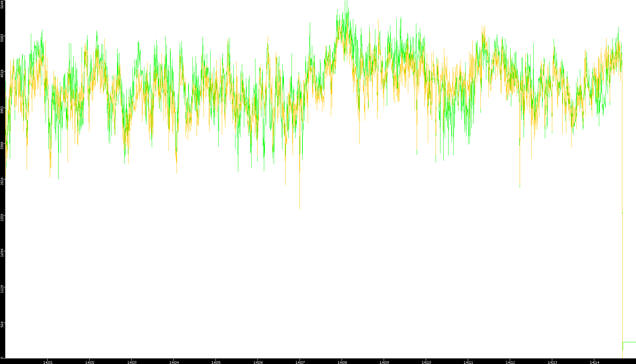This screenshot has height=364, width=636.
Task: Pick the 14:12 time axis marker
Action: 510,362
